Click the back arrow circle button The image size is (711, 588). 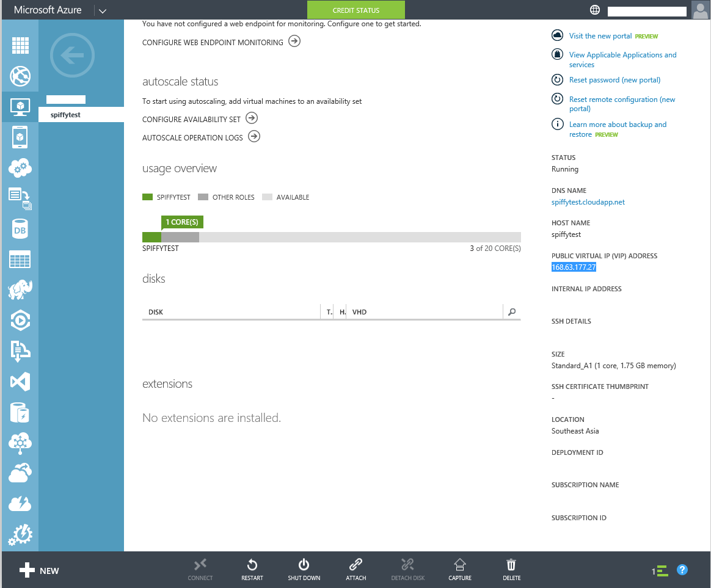click(x=72, y=56)
